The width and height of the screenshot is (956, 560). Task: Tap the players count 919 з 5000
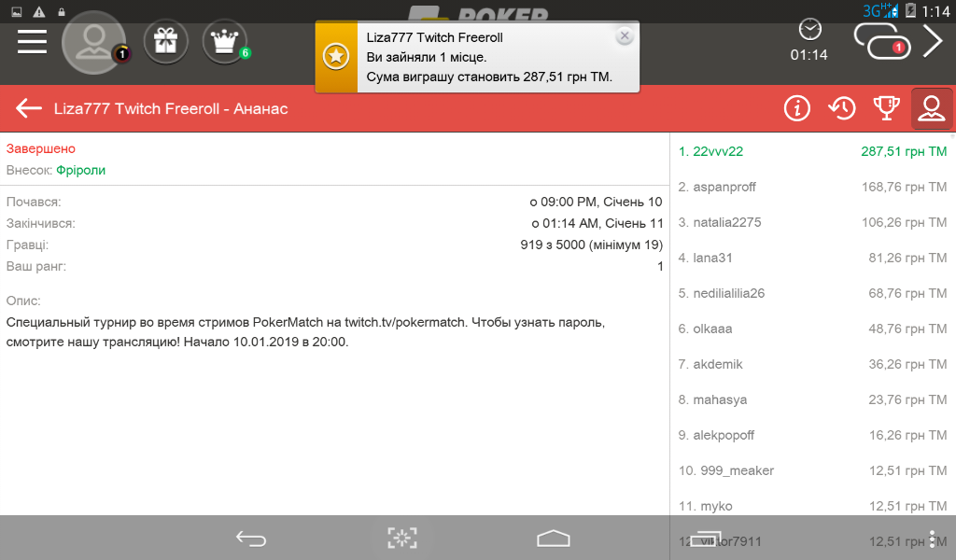click(x=591, y=245)
